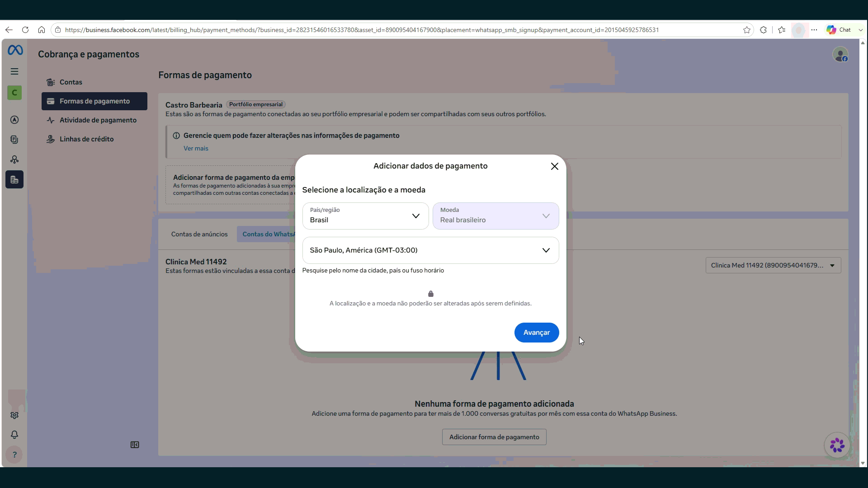Open the notifications bell icon
The image size is (868, 488).
[14, 435]
